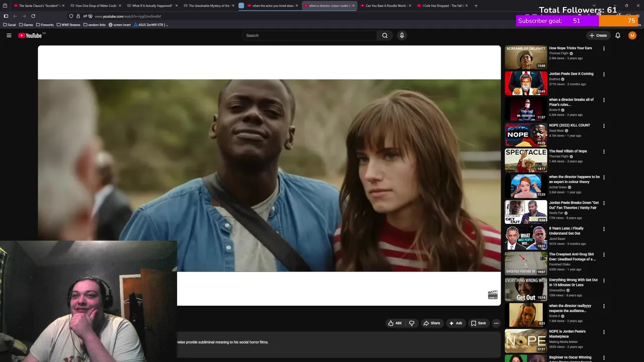The image size is (644, 362).
Task: Open 'Jordan Peele Saw It Coming' video title
Action: 571,74
